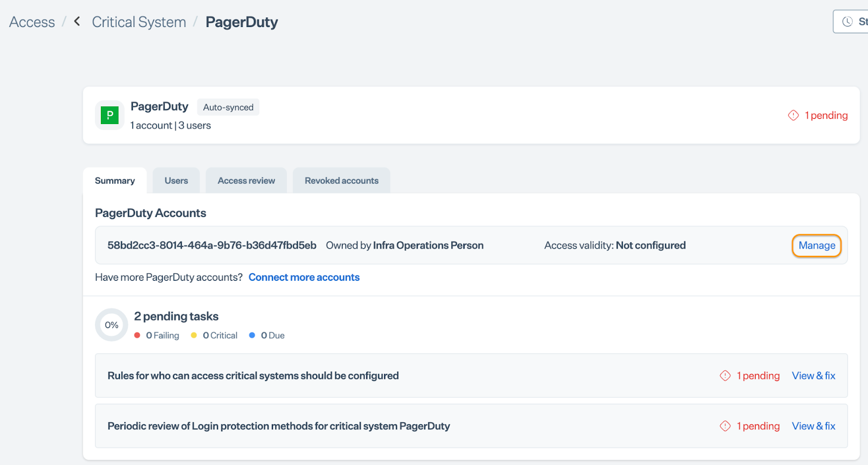
Task: Click the clock icon in top-right button
Action: click(x=847, y=22)
